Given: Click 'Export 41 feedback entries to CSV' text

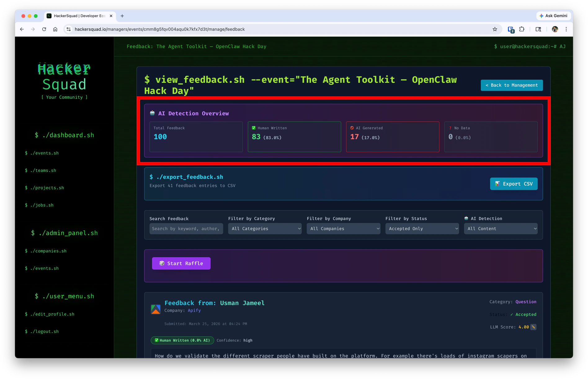Looking at the screenshot, I should 192,186.
